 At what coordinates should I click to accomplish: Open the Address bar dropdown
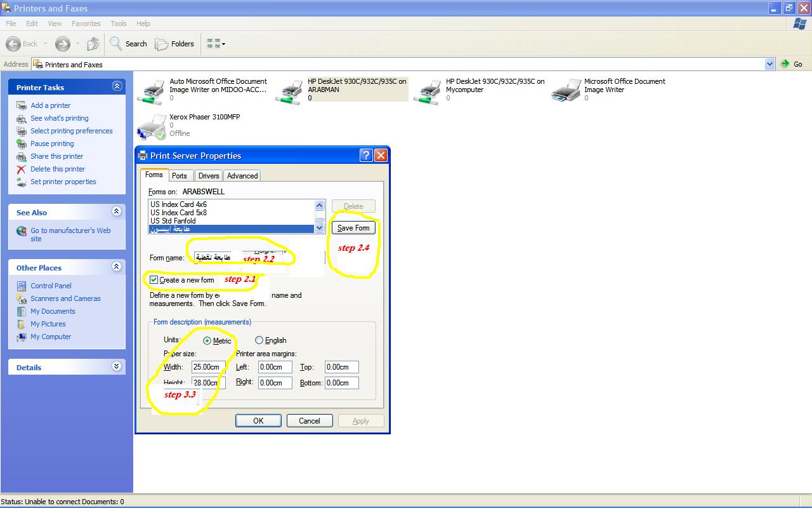point(769,64)
